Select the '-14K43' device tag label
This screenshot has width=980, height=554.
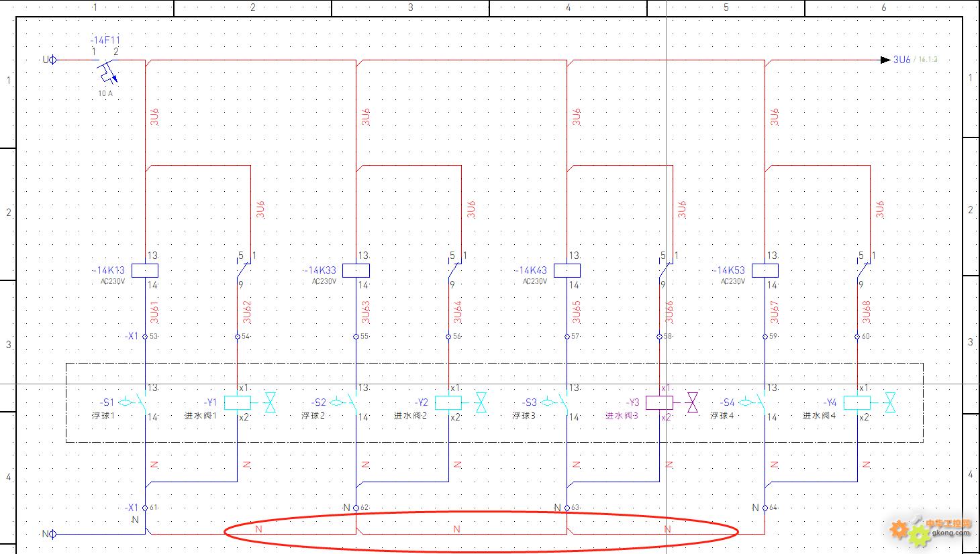click(x=530, y=270)
